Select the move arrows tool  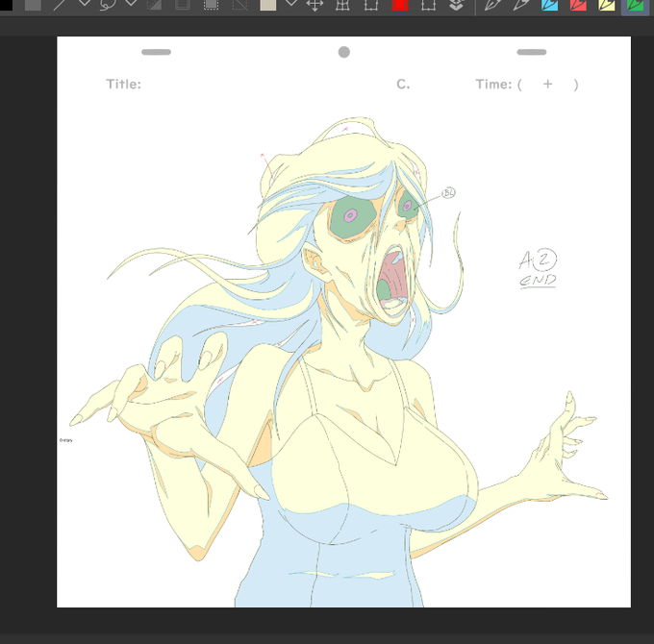click(x=314, y=5)
